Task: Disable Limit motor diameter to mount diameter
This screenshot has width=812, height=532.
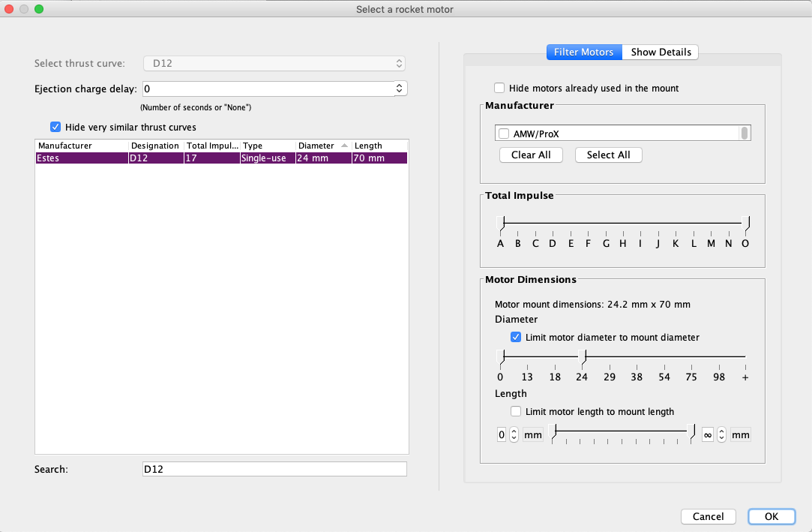Action: 516,336
